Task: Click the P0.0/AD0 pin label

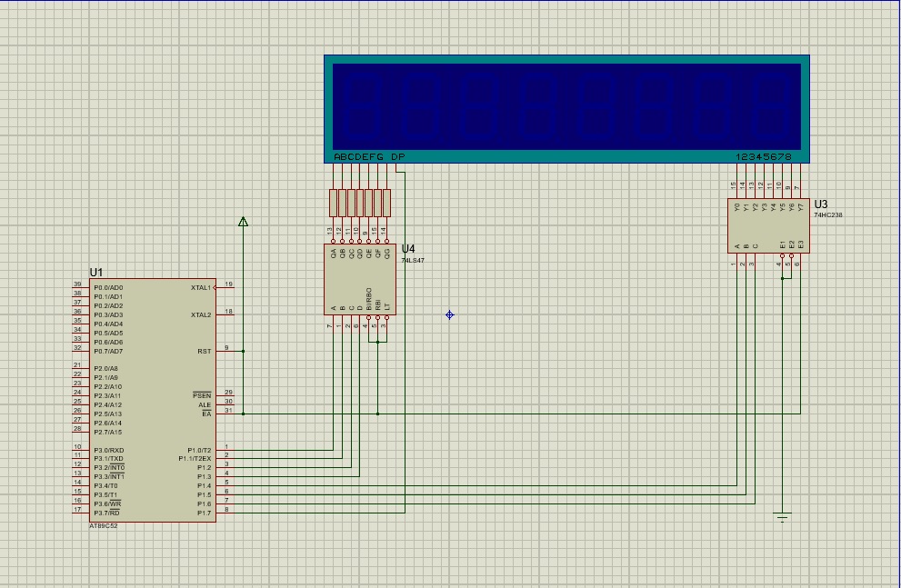Action: (108, 288)
